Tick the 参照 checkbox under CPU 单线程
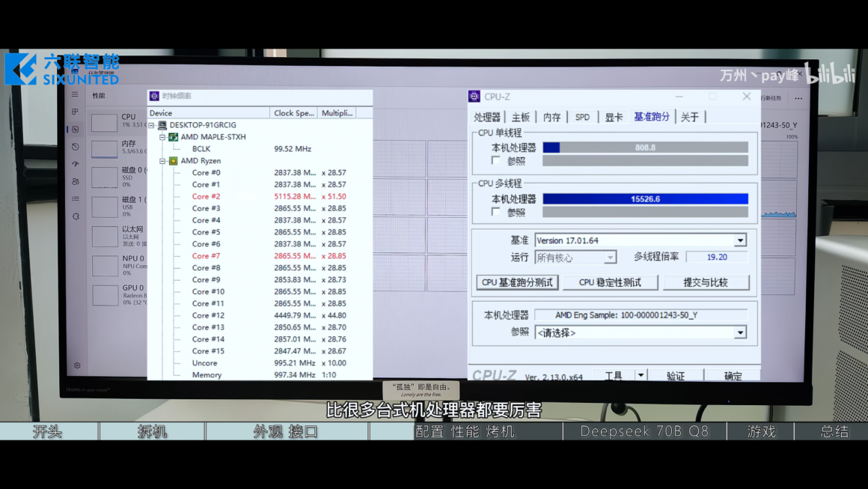 coord(495,160)
